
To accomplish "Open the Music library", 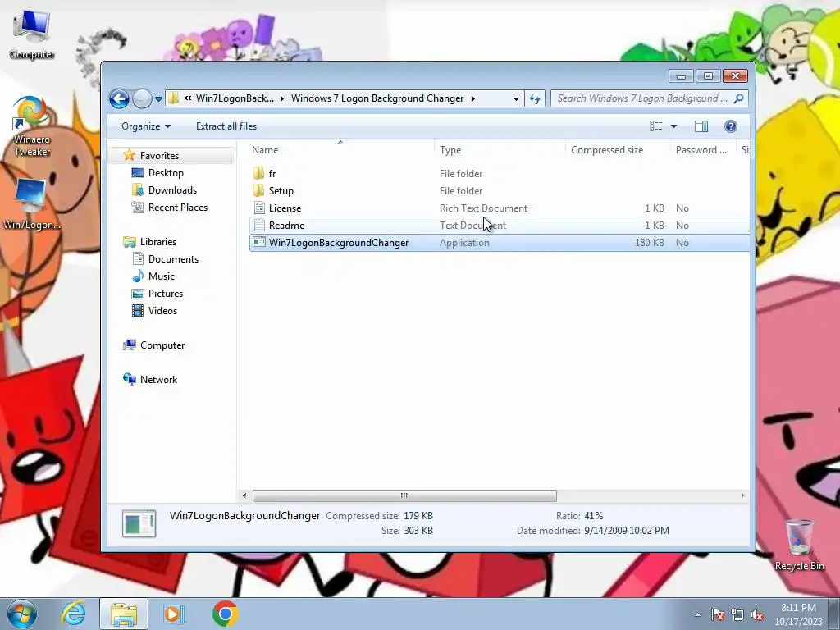I will (x=162, y=276).
